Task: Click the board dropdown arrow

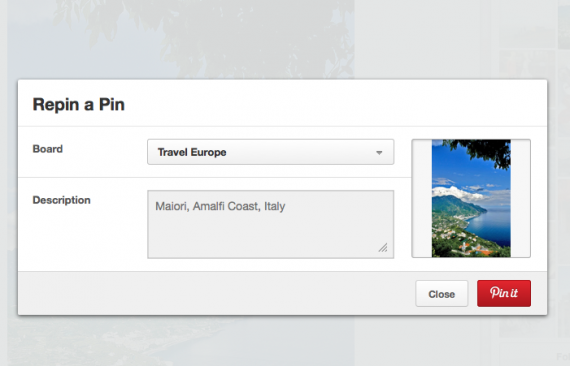Action: [x=379, y=153]
